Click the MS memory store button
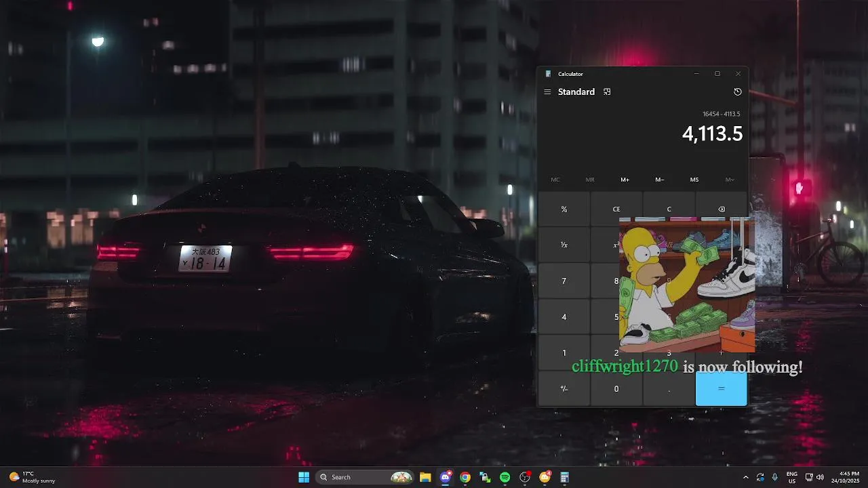Viewport: 868px width, 488px height. (694, 180)
